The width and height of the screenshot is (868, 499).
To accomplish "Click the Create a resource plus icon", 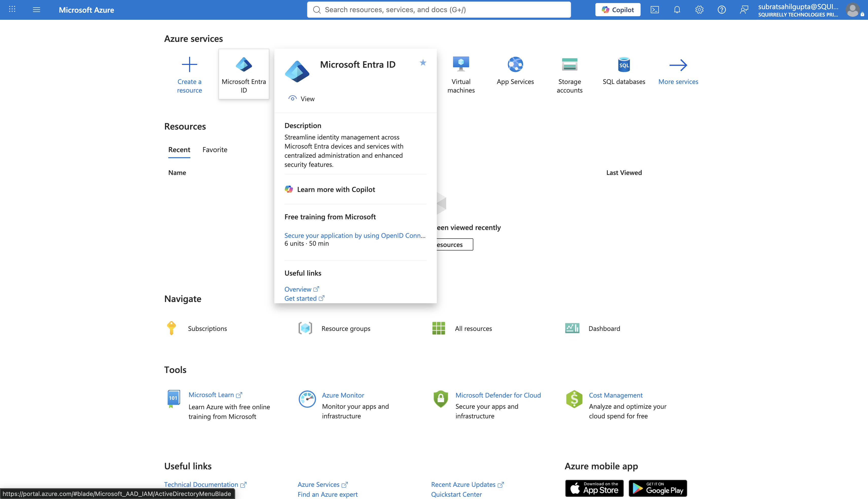I will pyautogui.click(x=189, y=64).
